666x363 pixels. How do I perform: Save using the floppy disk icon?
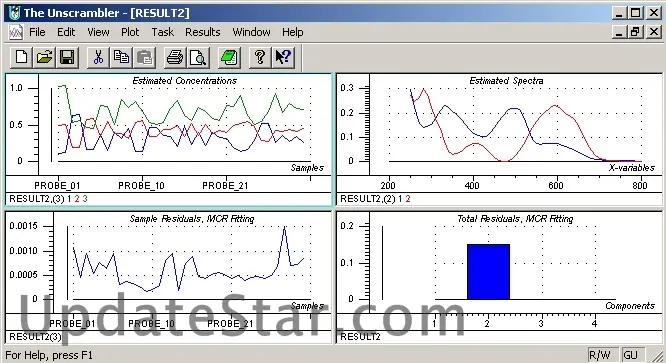tap(67, 57)
